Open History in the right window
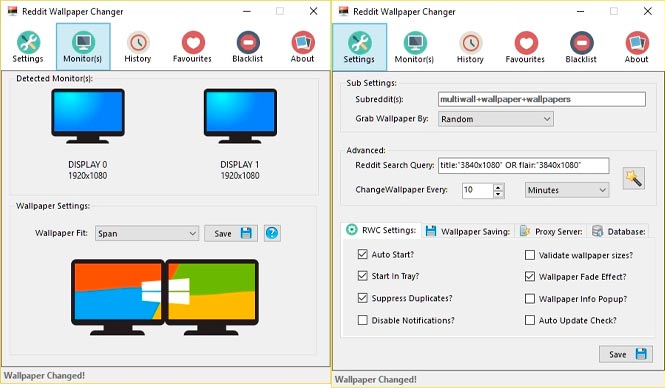665x388 pixels. pos(470,47)
